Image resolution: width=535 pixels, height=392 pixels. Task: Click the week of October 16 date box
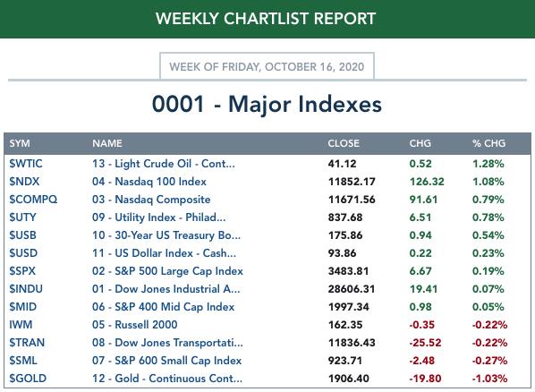(267, 66)
